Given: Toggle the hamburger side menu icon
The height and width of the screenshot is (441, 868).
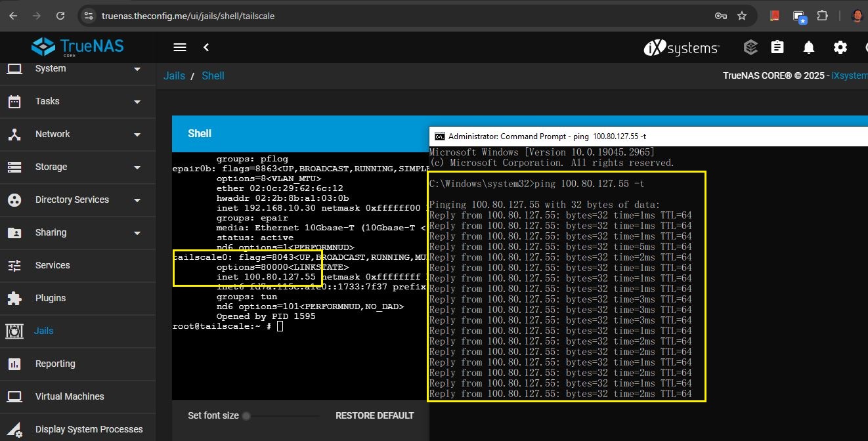Looking at the screenshot, I should pos(179,47).
